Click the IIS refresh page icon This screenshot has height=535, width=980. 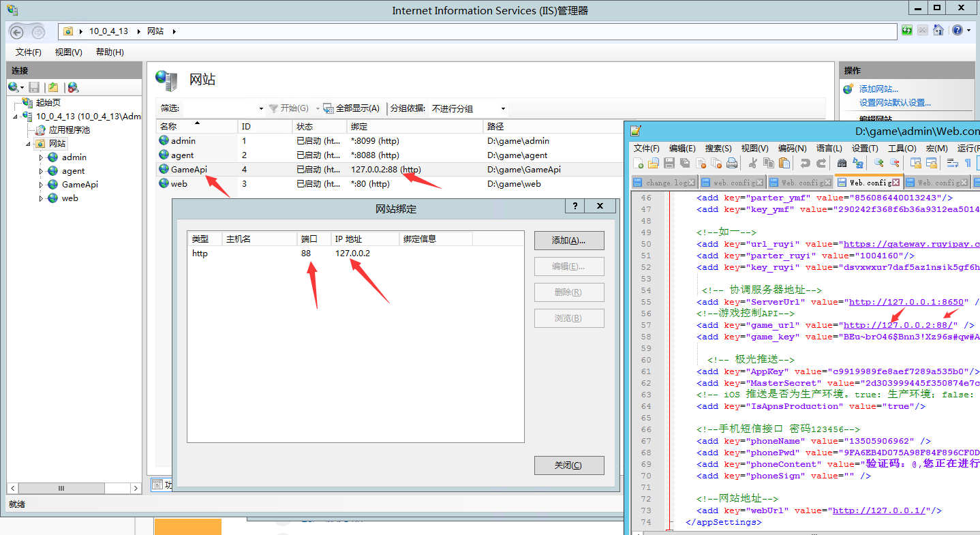(x=906, y=31)
